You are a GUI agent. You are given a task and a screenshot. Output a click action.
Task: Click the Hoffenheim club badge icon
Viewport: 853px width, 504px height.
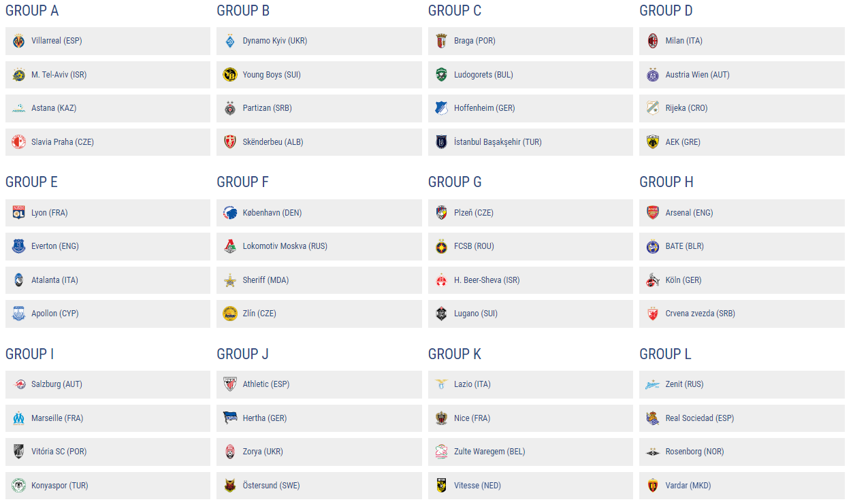coord(442,108)
